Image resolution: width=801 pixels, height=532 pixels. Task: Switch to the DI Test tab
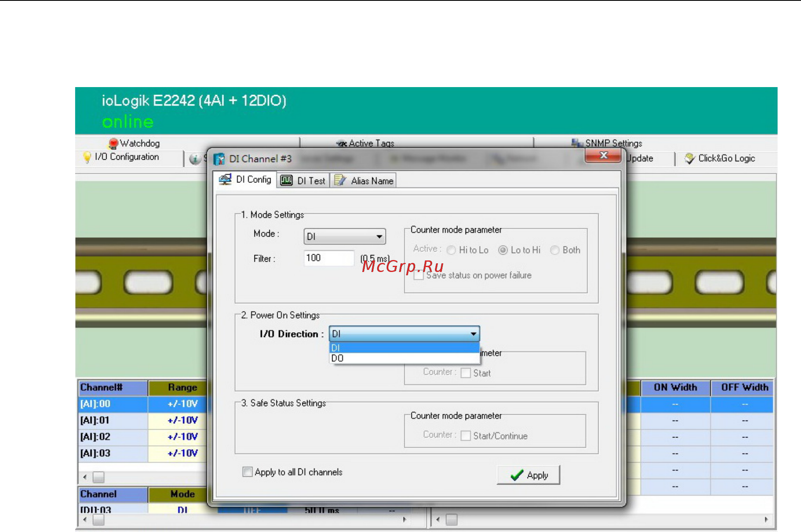tap(303, 181)
